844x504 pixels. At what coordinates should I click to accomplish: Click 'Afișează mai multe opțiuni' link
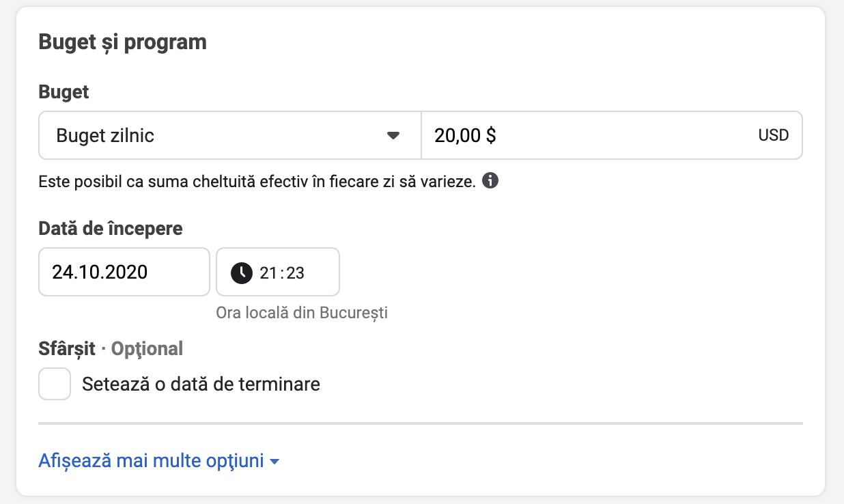coord(151,461)
